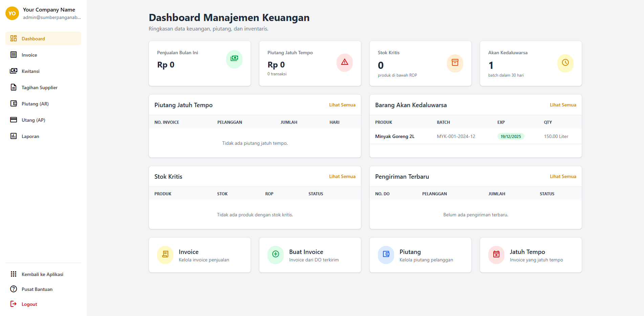Select the Dashboard icon in the sidebar

click(13, 38)
